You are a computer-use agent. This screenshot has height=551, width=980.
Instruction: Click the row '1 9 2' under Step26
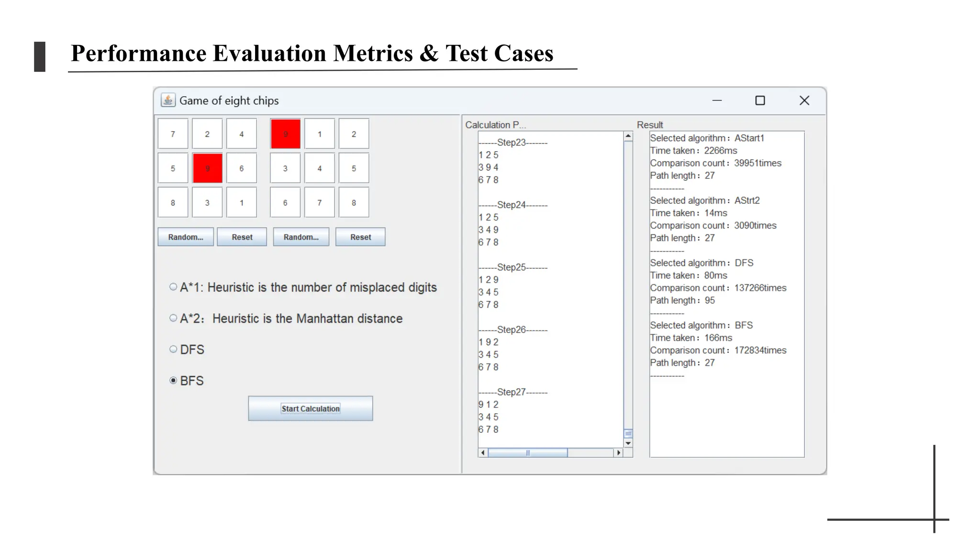click(x=489, y=342)
